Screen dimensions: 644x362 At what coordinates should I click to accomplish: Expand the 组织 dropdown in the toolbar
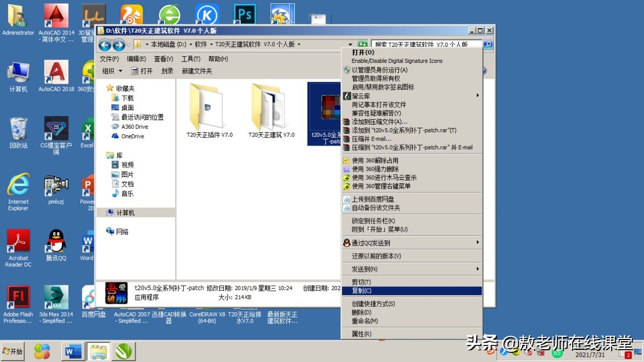coord(112,70)
